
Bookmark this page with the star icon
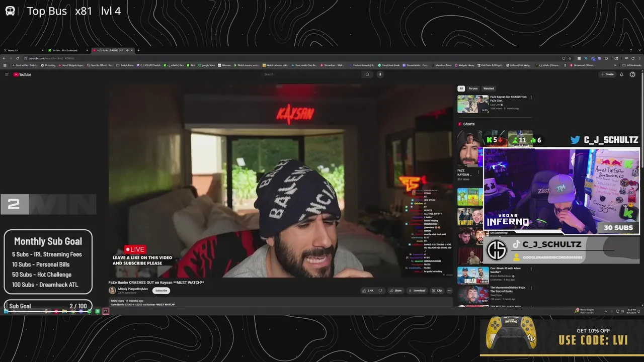click(x=570, y=58)
